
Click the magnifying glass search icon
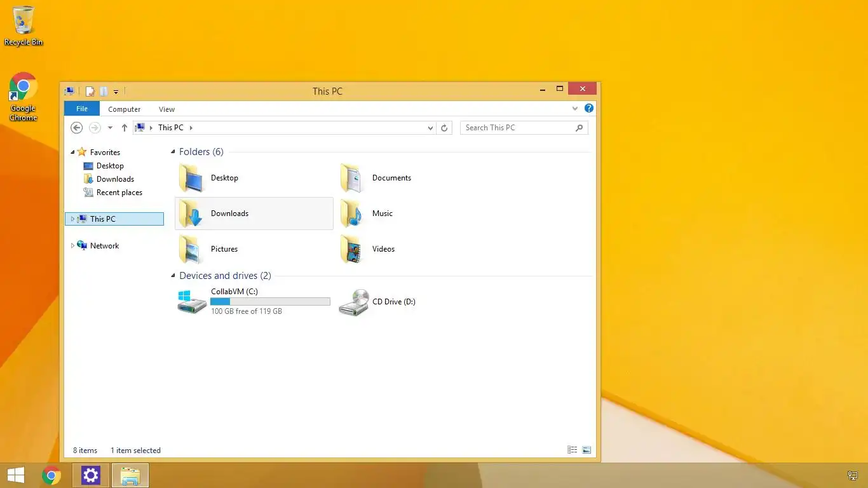pyautogui.click(x=579, y=128)
